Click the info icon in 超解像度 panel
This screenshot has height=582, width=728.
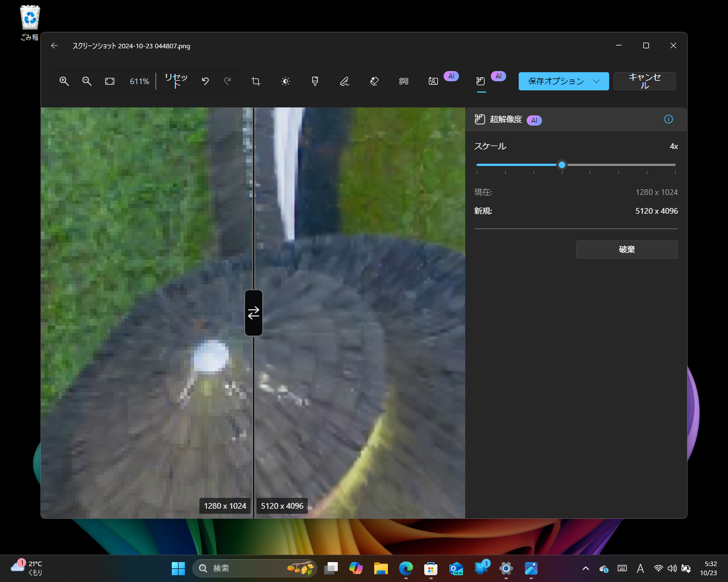coord(668,119)
